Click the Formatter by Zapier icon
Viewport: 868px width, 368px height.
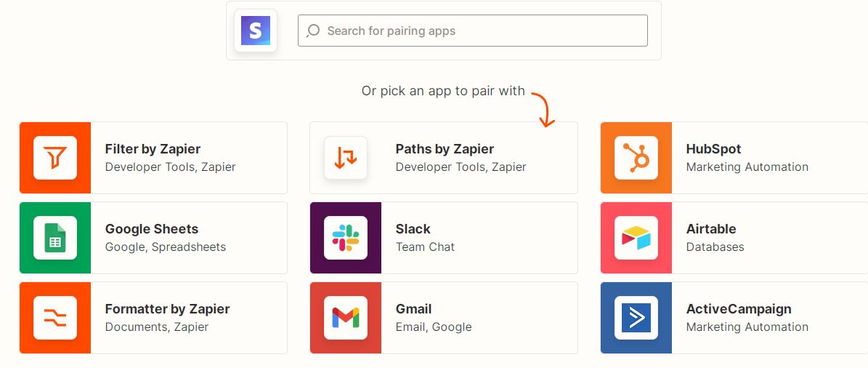coord(55,318)
